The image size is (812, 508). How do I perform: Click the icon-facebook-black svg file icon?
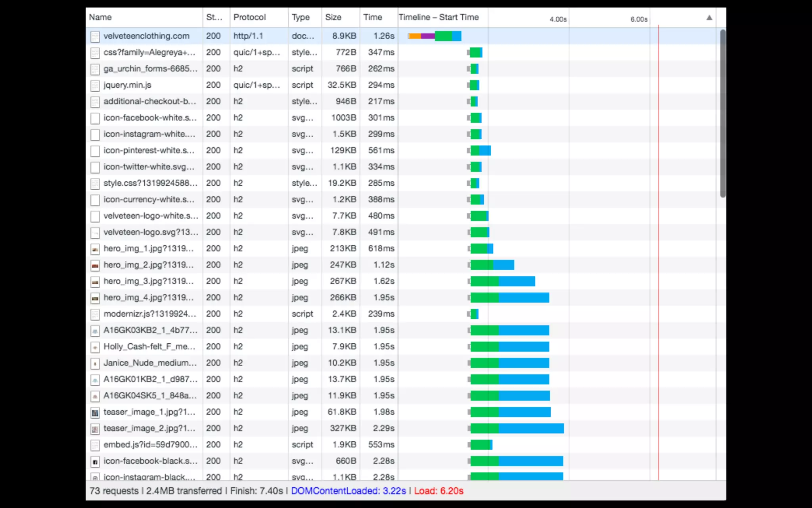(x=95, y=462)
